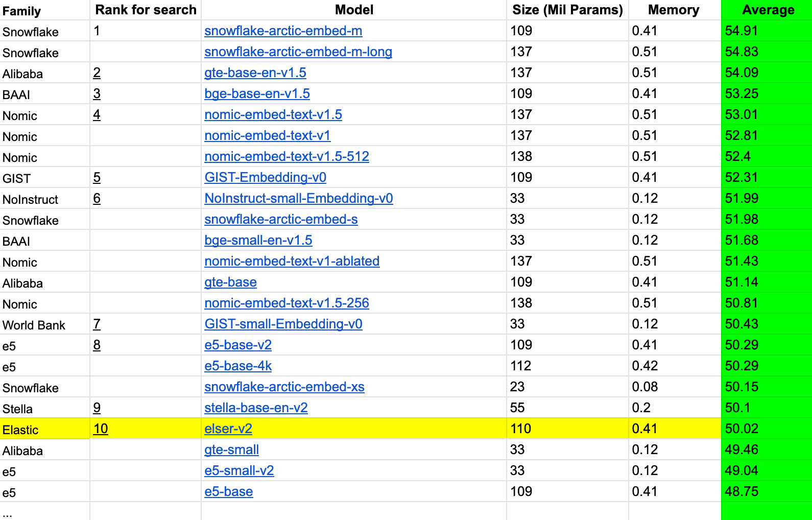This screenshot has height=520, width=812.
Task: Open the highlighted elser-v2 link
Action: click(x=228, y=429)
